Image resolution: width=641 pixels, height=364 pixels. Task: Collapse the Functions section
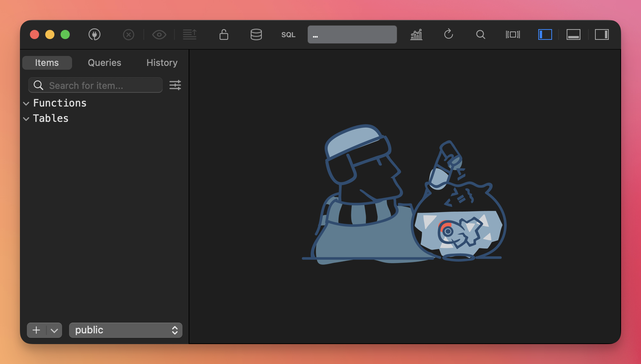(x=26, y=103)
